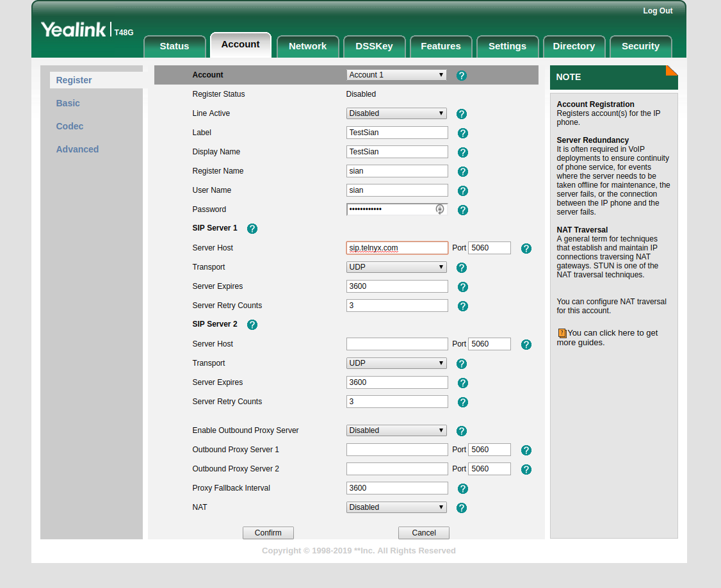Click 'click here to get more guides' link
Viewport: 721px width, 588px height.
tap(608, 338)
